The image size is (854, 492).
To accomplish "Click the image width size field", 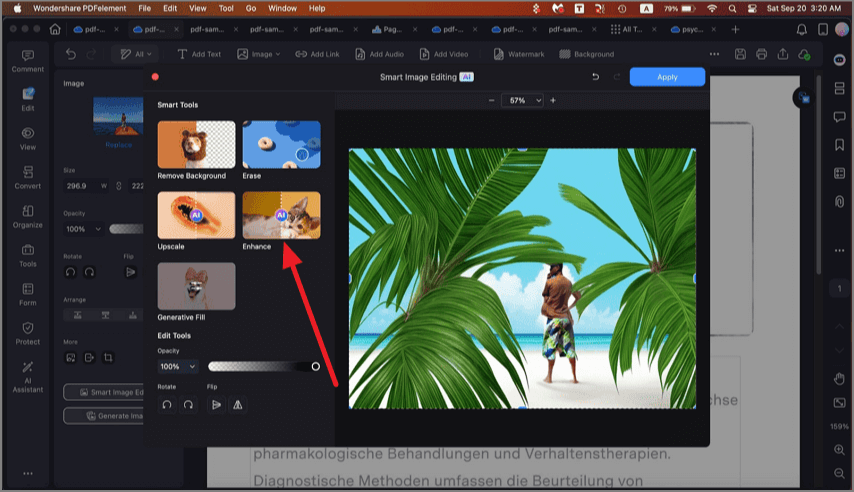I will (x=86, y=186).
